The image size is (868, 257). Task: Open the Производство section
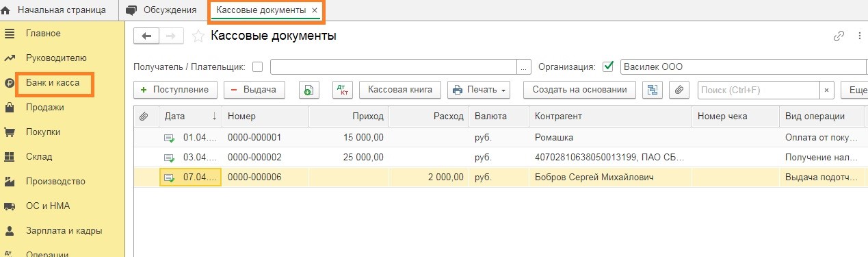pos(55,181)
